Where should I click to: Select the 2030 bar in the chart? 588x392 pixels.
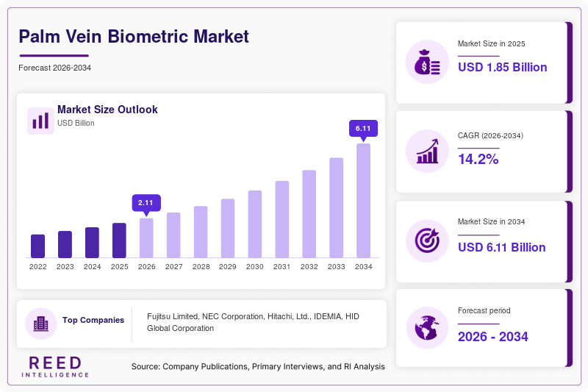[255, 224]
